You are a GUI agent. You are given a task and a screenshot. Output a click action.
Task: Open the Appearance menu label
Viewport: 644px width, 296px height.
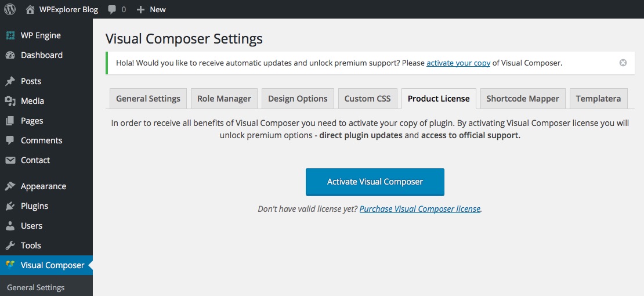(44, 186)
